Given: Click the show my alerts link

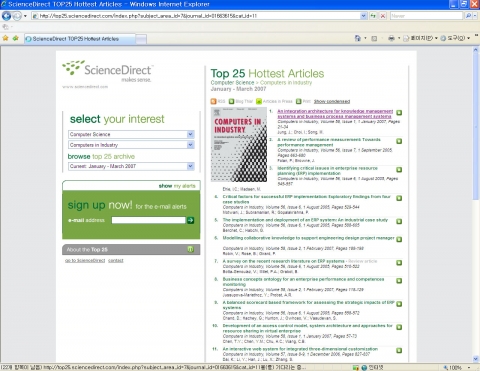Looking at the screenshot, I should [x=177, y=186].
